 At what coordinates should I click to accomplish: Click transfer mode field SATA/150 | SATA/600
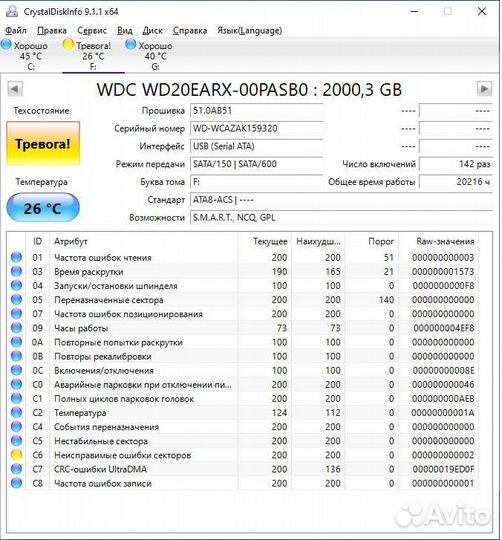257,164
